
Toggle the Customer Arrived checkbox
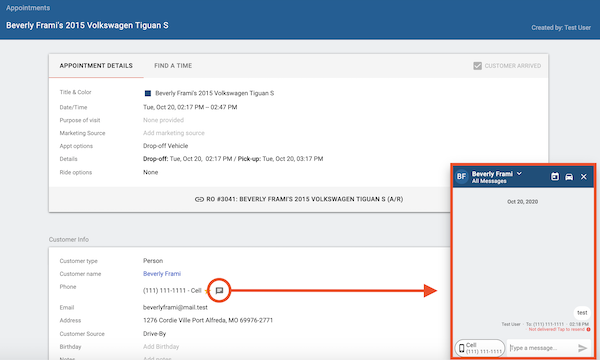(478, 66)
